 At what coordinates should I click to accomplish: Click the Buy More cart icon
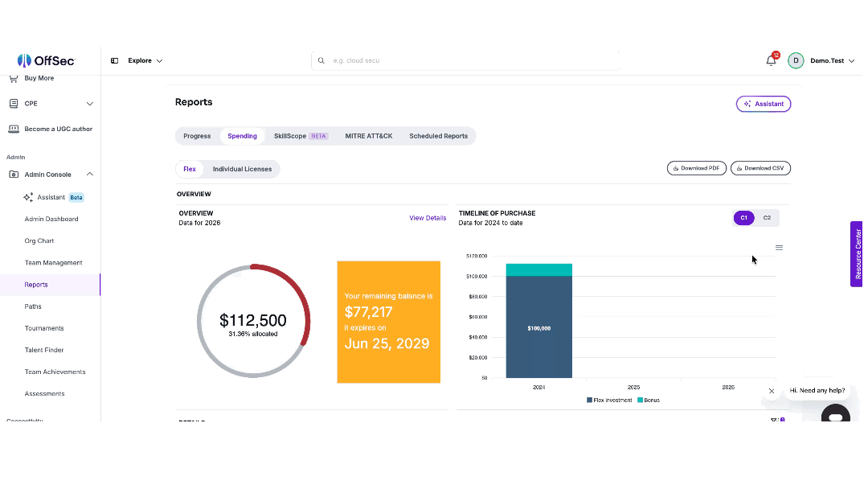pos(14,79)
